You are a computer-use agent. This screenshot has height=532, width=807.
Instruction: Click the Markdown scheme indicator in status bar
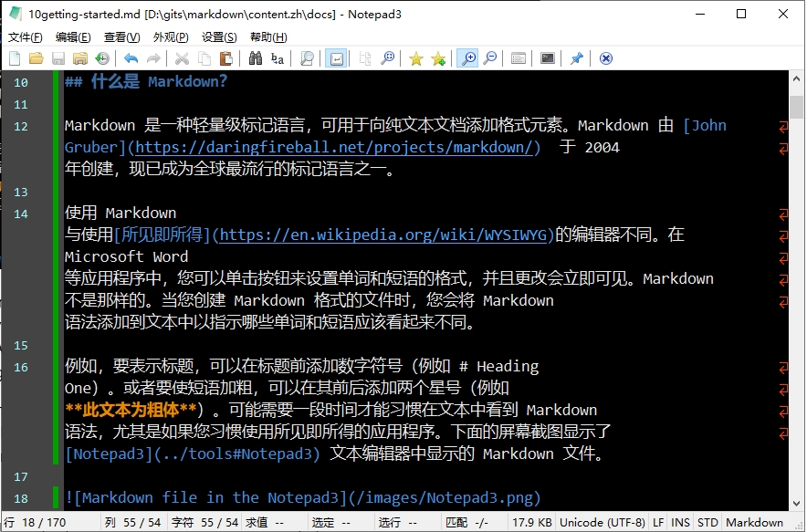(x=755, y=522)
